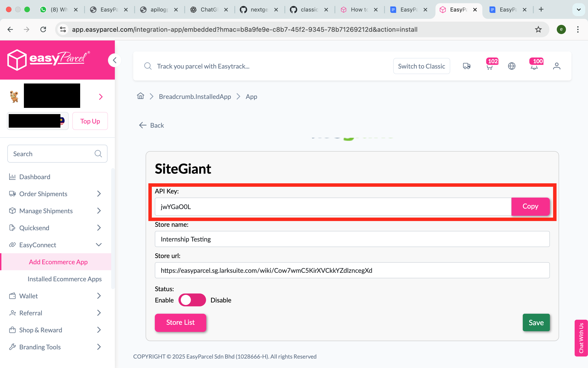
Task: Collapse the sidebar with the arrow button
Action: [114, 60]
